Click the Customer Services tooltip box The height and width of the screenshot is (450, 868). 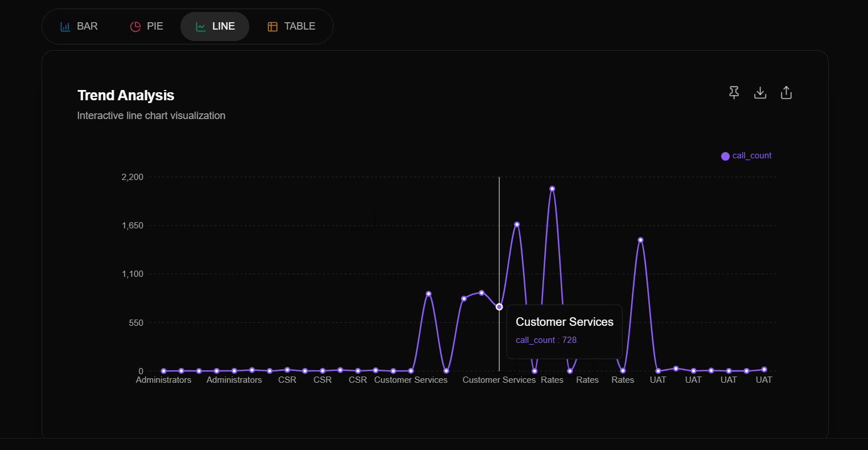(x=564, y=331)
